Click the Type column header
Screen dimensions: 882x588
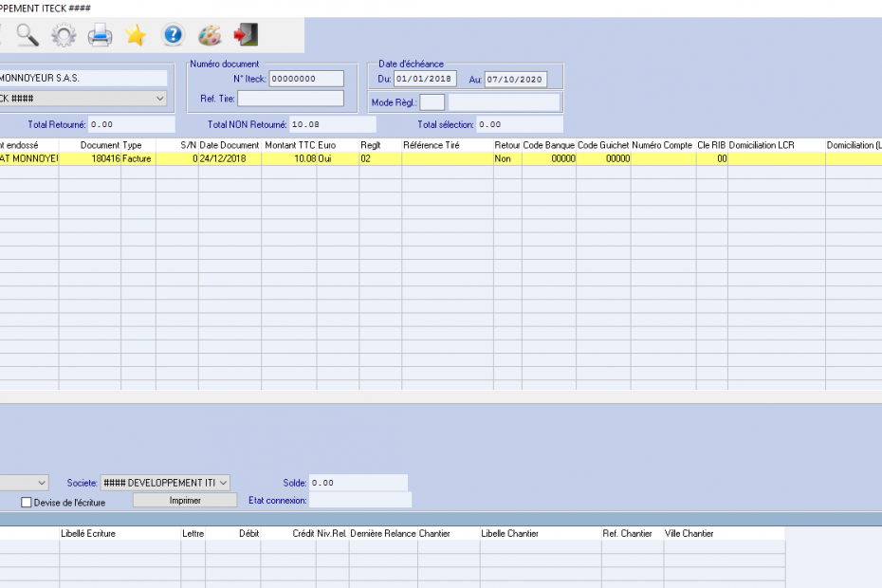point(138,145)
